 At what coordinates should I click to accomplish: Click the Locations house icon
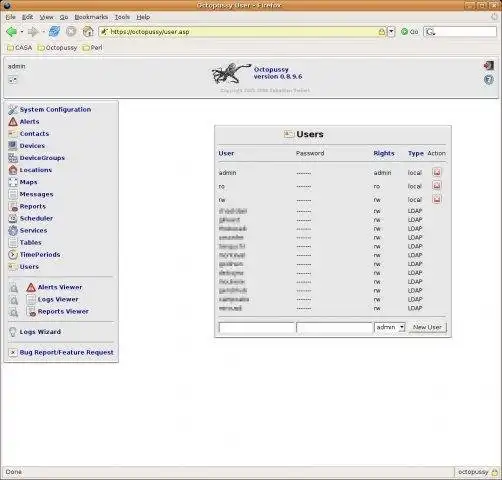point(13,170)
